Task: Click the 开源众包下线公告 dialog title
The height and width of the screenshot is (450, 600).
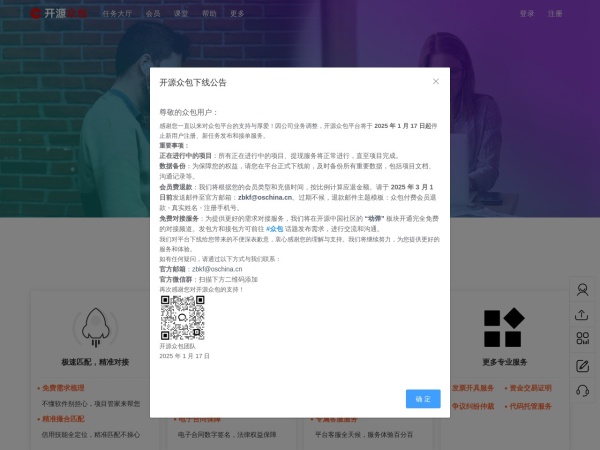Action: [x=193, y=83]
